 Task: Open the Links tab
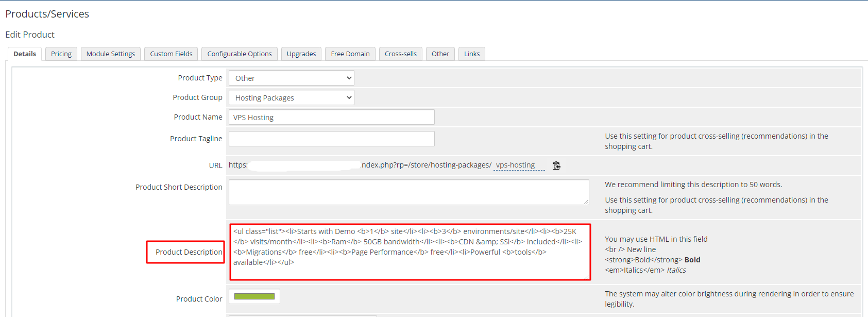[x=472, y=54]
